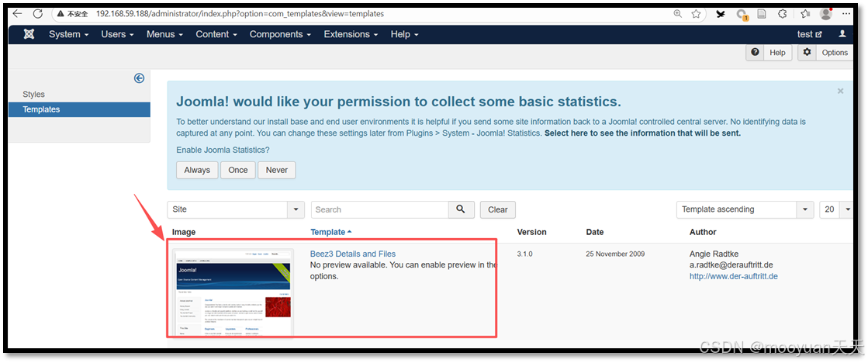Viewport: 868px width, 363px height.
Task: Click the Clear filter button
Action: point(498,209)
